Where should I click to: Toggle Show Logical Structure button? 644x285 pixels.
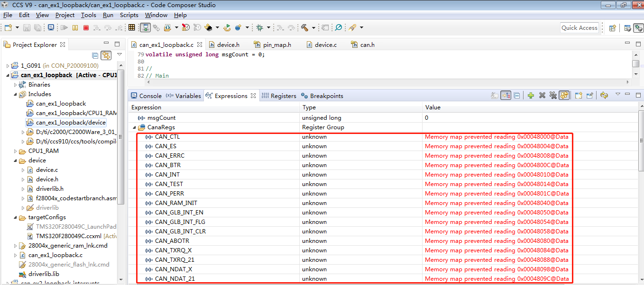tap(506, 95)
